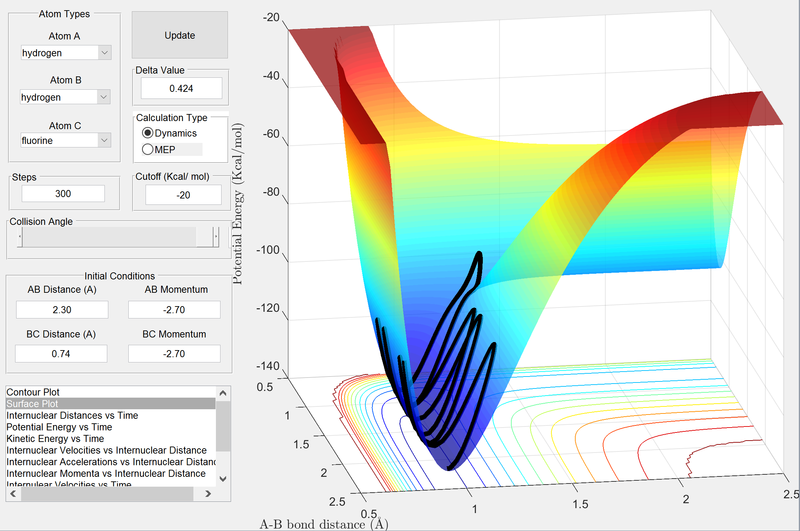Select Surface Plot in the plot list
The width and height of the screenshot is (800, 531).
(111, 403)
